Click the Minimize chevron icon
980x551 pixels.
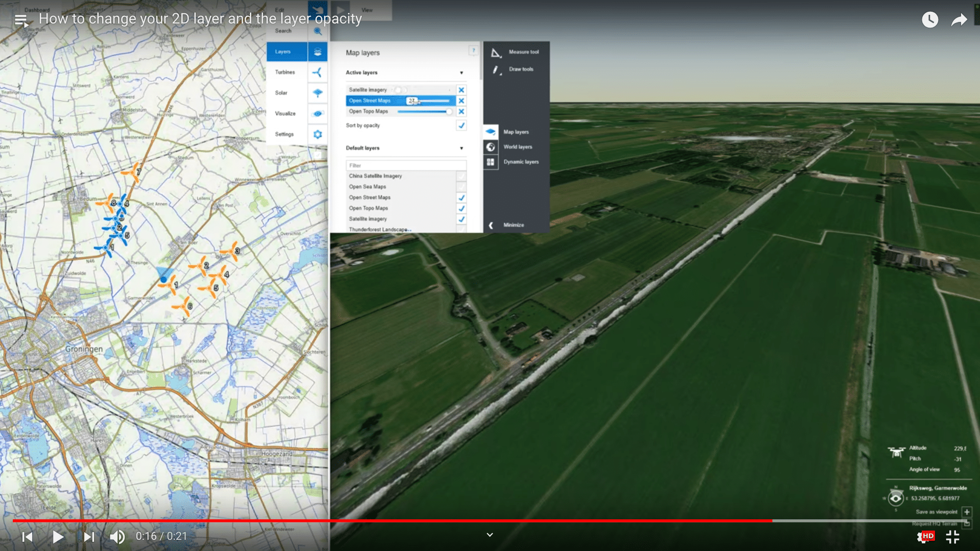(491, 225)
